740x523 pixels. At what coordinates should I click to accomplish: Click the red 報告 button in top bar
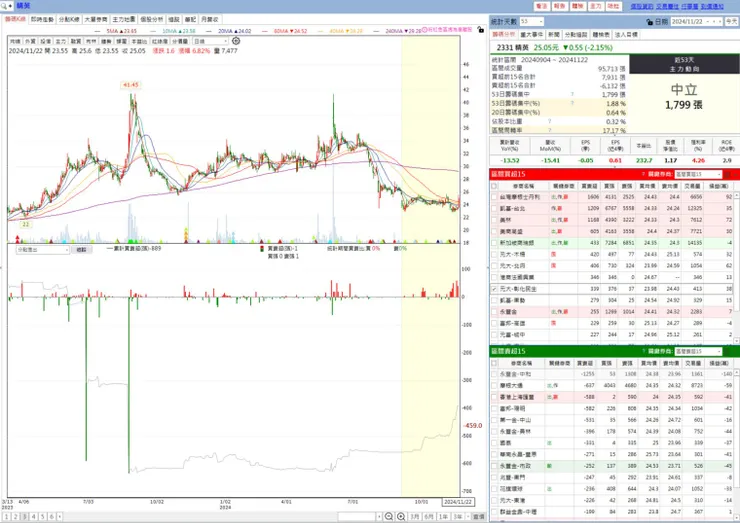click(560, 6)
